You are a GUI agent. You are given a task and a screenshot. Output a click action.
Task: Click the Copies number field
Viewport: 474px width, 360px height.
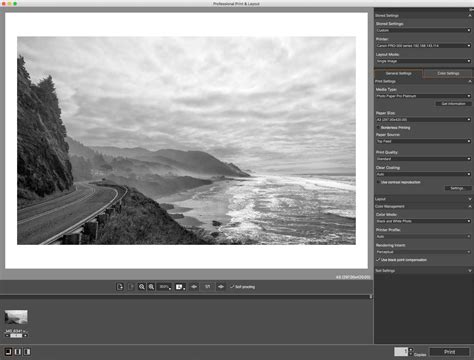401,351
